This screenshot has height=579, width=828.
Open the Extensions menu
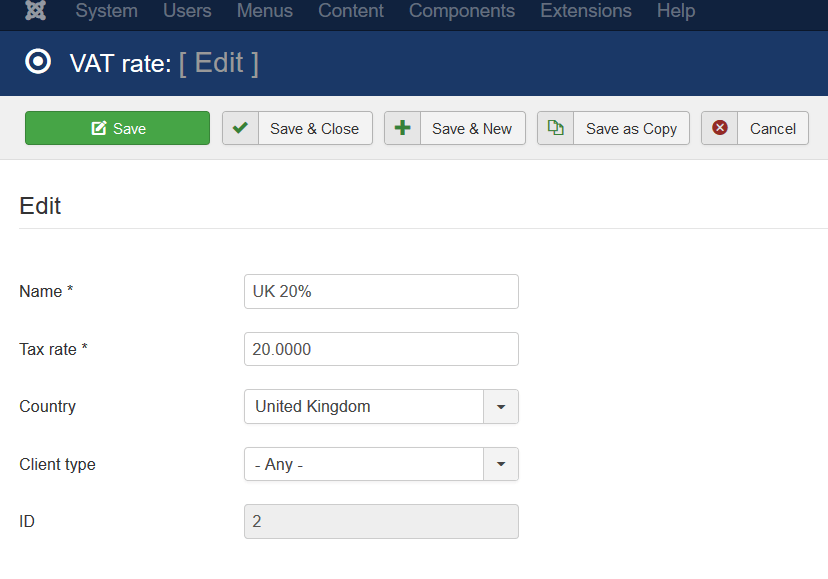click(x=586, y=11)
